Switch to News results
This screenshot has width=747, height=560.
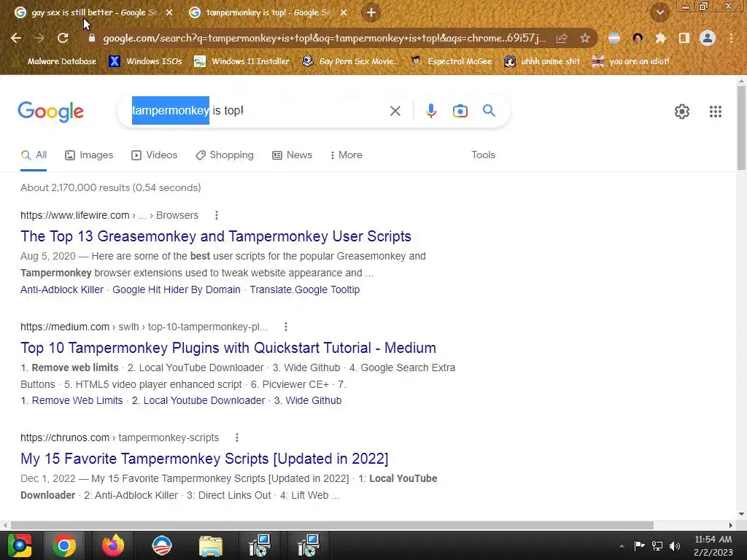[292, 155]
